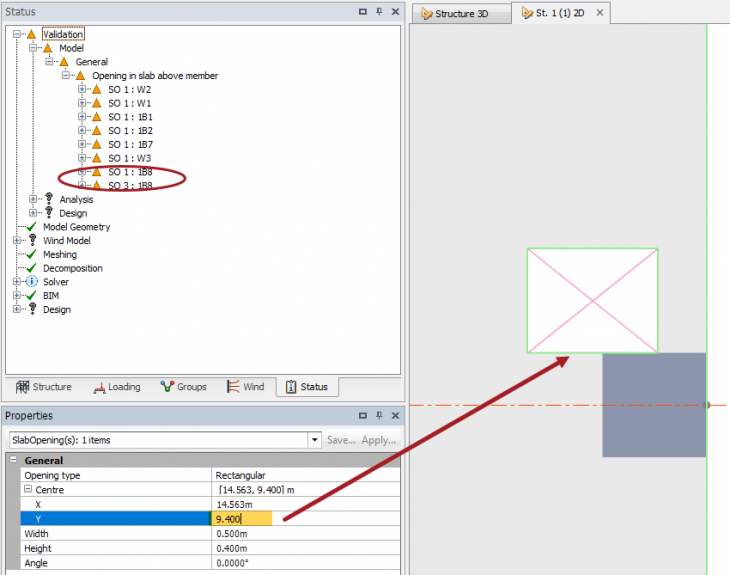
Task: Expand the SO 1 : W3 node
Action: (82, 157)
